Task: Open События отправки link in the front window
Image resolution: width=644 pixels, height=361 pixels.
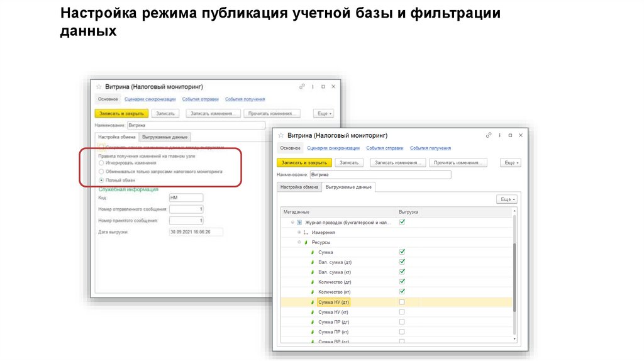Action: [x=384, y=148]
